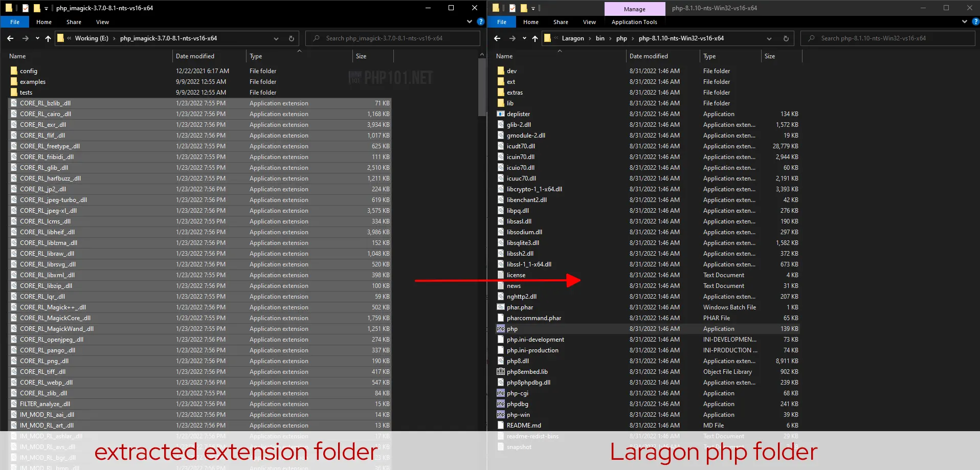The height and width of the screenshot is (470, 980).
Task: Navigate back in the left Explorer window
Action: coord(10,38)
